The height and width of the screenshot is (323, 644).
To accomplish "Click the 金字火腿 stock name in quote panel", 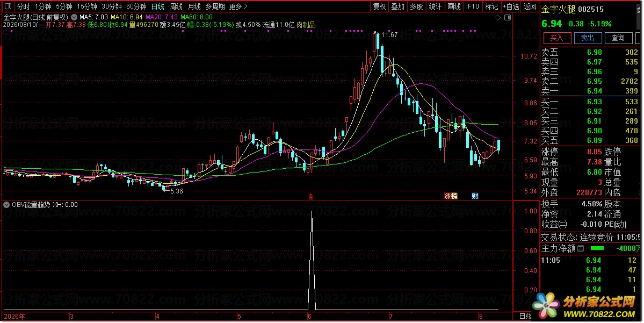I will pyautogui.click(x=558, y=9).
